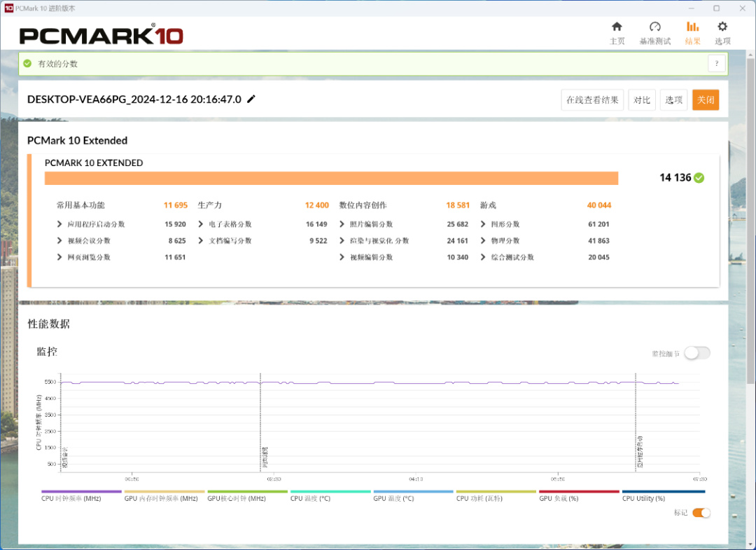Click 在线查看结果 button
The image size is (756, 550).
pos(592,100)
